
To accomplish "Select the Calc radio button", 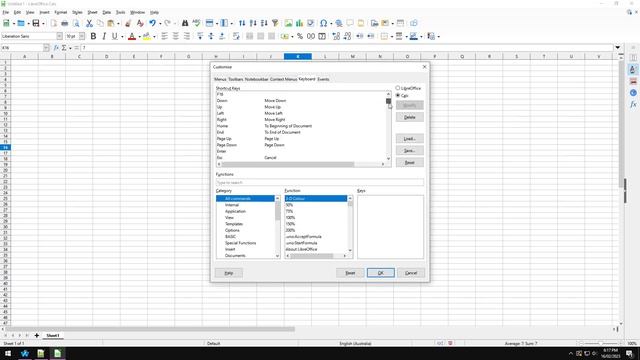I will 398,95.
